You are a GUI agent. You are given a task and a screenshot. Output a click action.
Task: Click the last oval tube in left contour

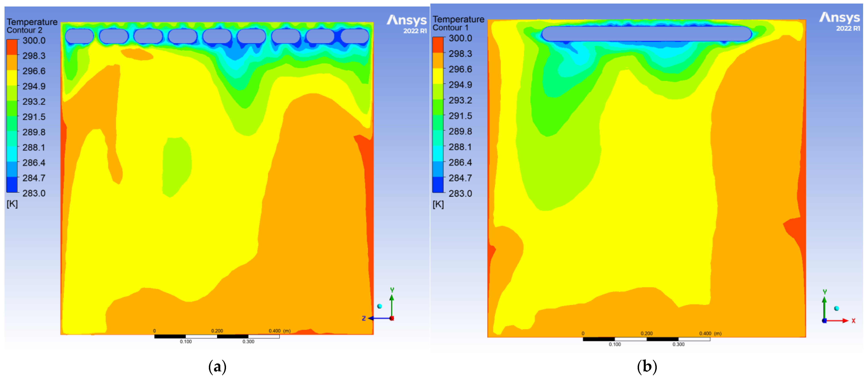(355, 36)
